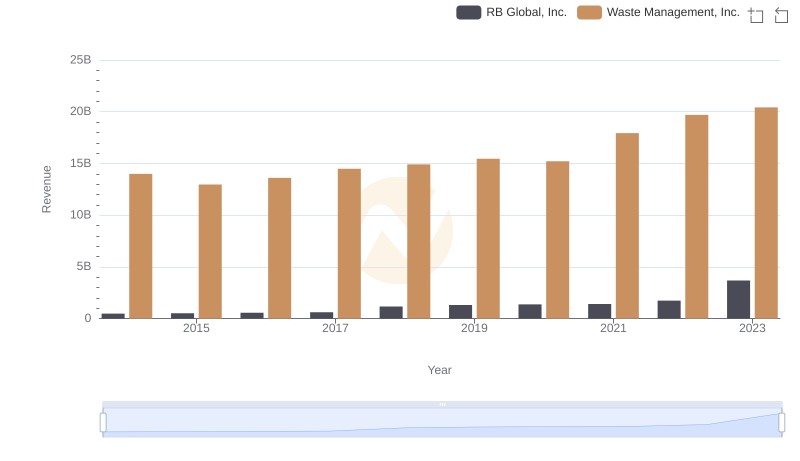This screenshot has height=461, width=800.
Task: Click the tan Waste Management legend swatch
Action: (590, 12)
